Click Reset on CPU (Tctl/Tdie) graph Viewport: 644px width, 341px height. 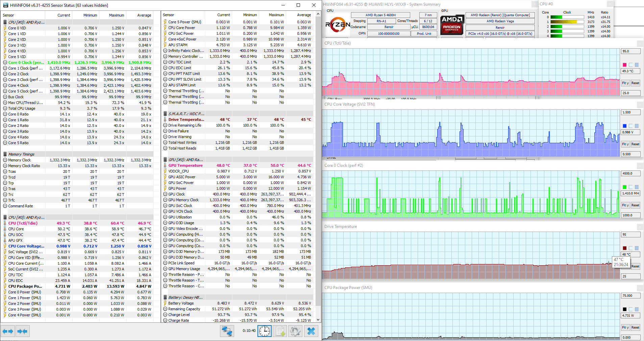coord(635,83)
